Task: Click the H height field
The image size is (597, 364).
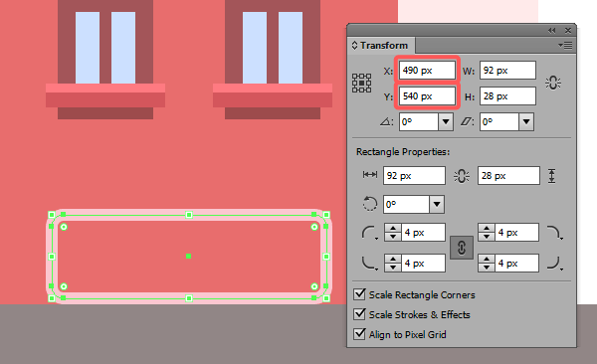Action: [x=507, y=96]
